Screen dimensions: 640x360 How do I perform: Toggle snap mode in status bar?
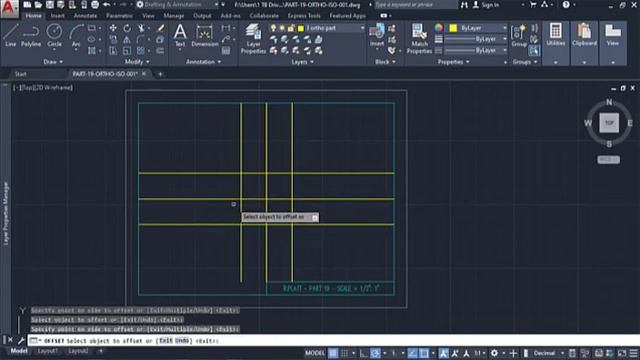[x=344, y=353]
